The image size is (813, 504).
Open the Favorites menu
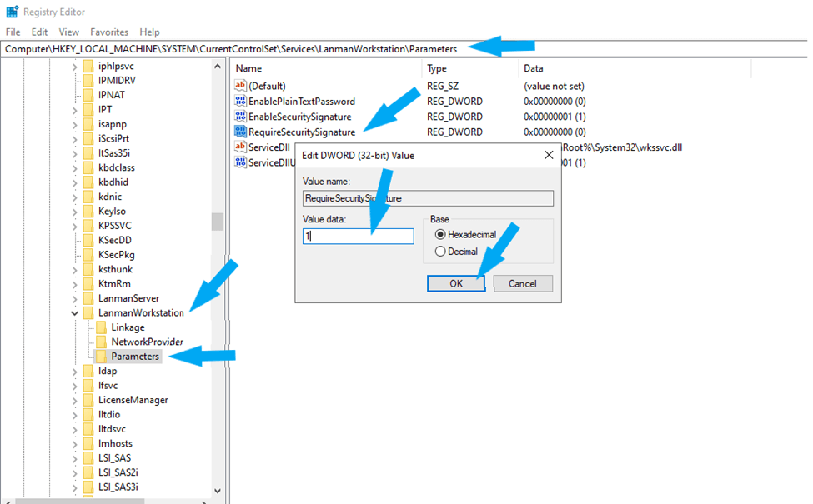(109, 32)
